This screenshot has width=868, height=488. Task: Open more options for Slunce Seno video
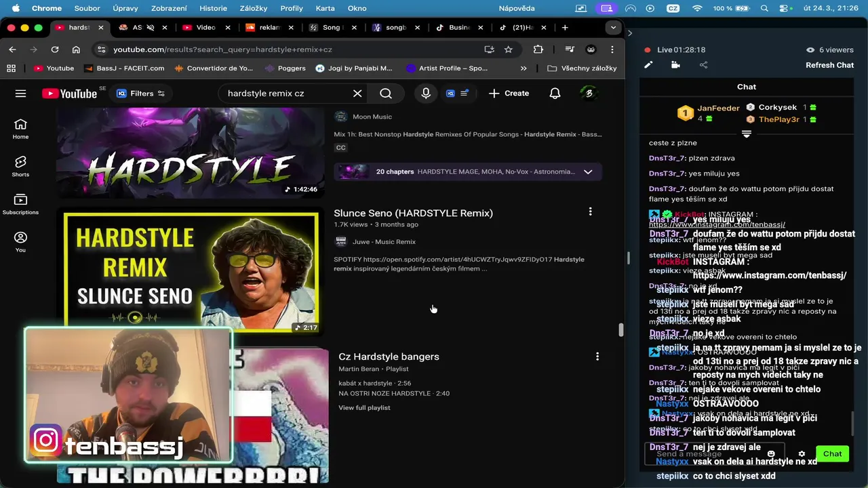pyautogui.click(x=590, y=212)
